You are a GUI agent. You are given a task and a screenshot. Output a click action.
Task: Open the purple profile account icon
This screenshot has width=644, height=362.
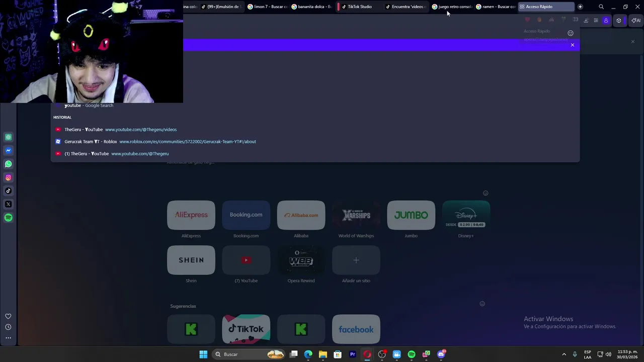point(606,20)
